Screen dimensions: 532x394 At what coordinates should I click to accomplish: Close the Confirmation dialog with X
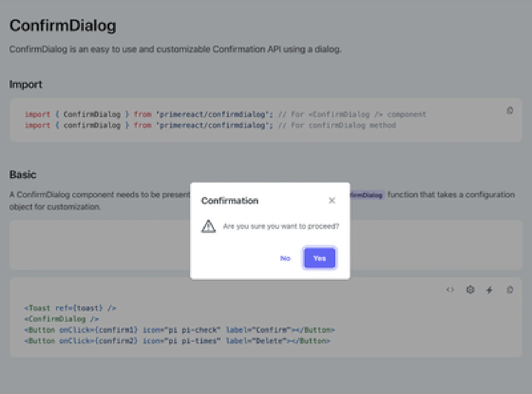point(332,201)
